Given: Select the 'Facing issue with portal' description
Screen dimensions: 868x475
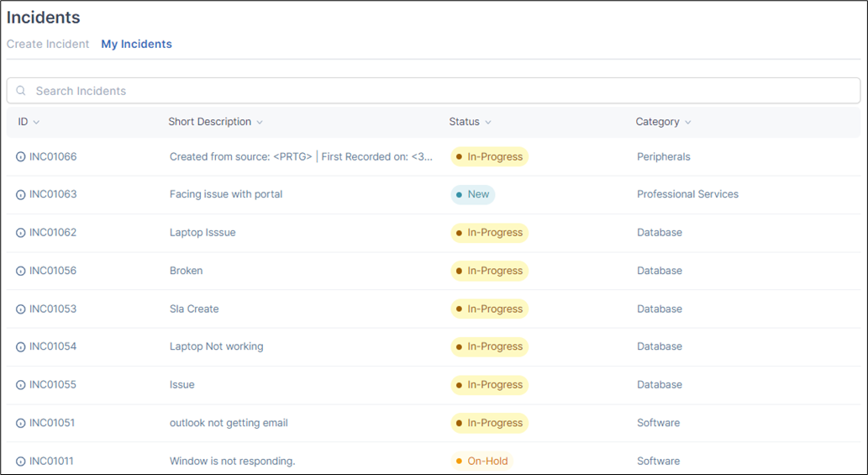Looking at the screenshot, I should point(226,194).
